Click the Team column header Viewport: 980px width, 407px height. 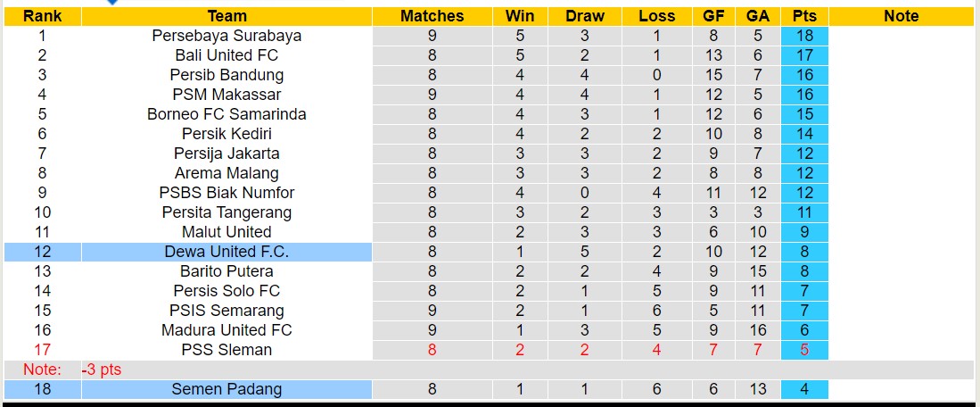coord(226,16)
